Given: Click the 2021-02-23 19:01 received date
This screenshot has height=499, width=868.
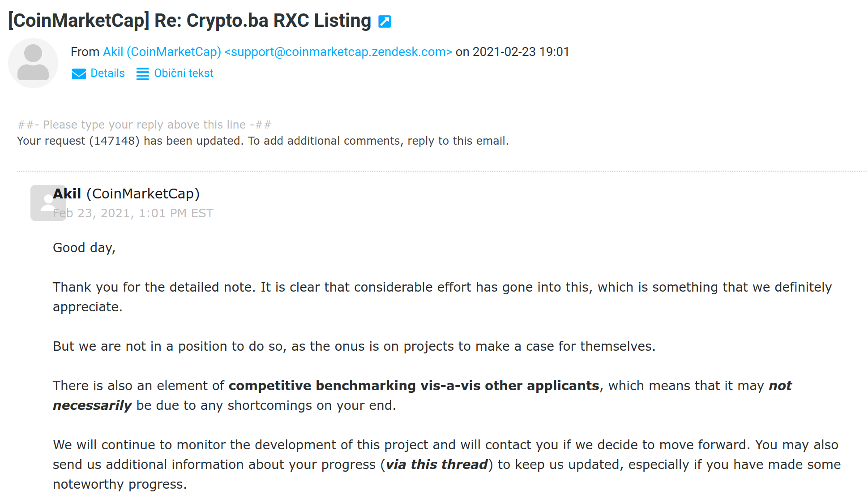Looking at the screenshot, I should click(521, 52).
